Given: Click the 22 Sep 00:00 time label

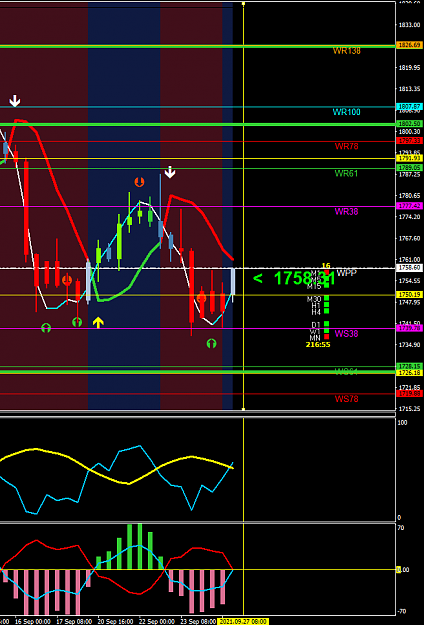Looking at the screenshot, I should [x=157, y=622].
